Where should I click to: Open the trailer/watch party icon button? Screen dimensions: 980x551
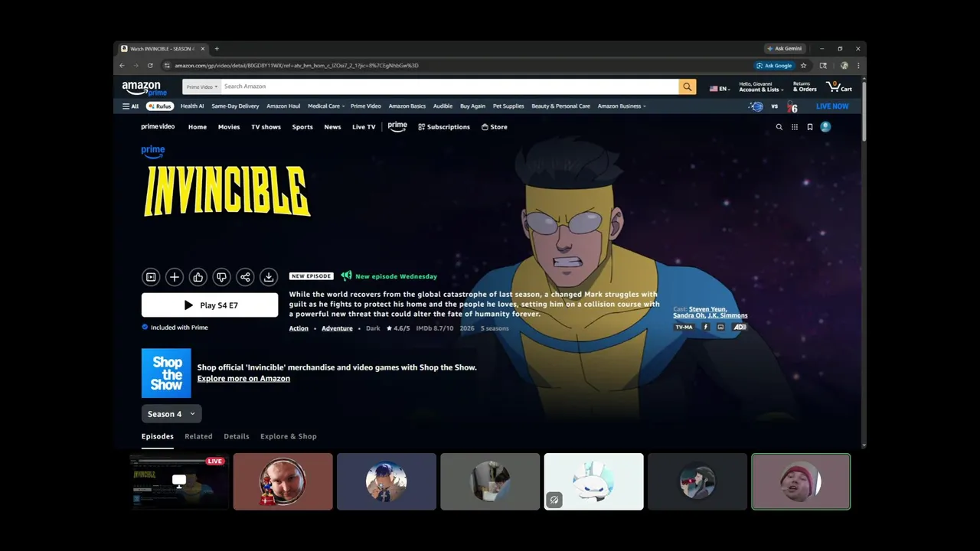point(151,277)
